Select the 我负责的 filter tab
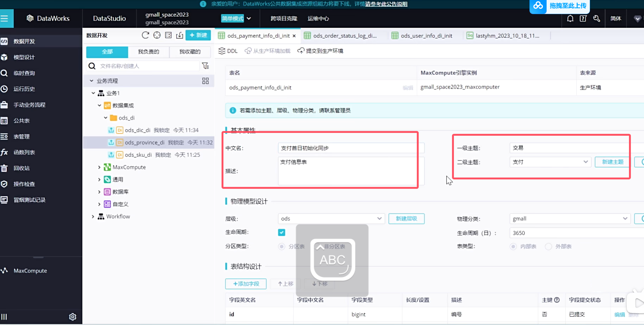The width and height of the screenshot is (644, 325). pos(149,51)
